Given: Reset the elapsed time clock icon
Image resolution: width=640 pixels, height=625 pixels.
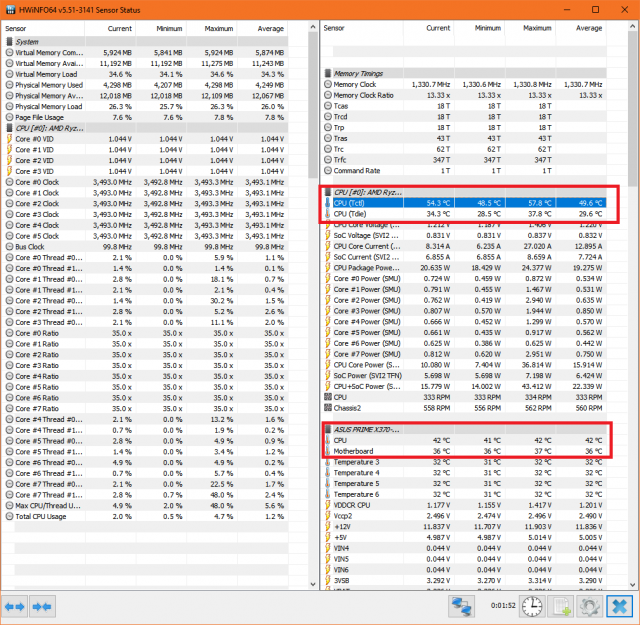Looking at the screenshot, I should [x=532, y=607].
